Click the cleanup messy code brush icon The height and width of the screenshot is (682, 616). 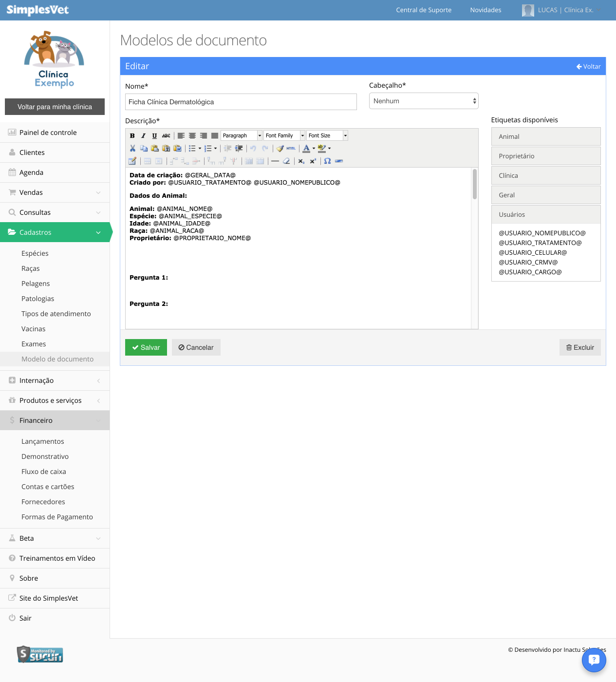click(280, 148)
